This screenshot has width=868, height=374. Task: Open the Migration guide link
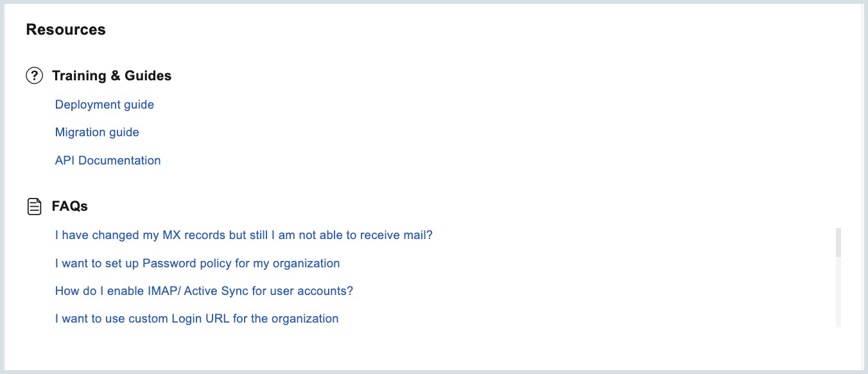pos(97,132)
